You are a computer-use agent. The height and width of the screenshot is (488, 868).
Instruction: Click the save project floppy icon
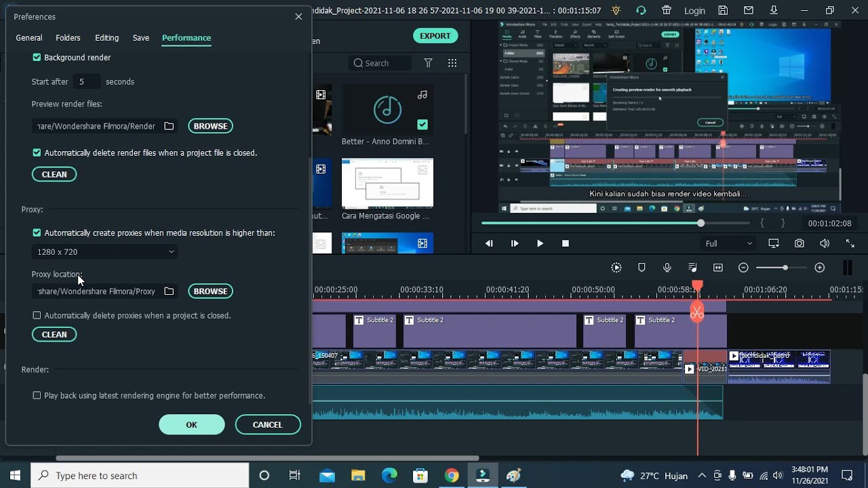click(x=723, y=10)
